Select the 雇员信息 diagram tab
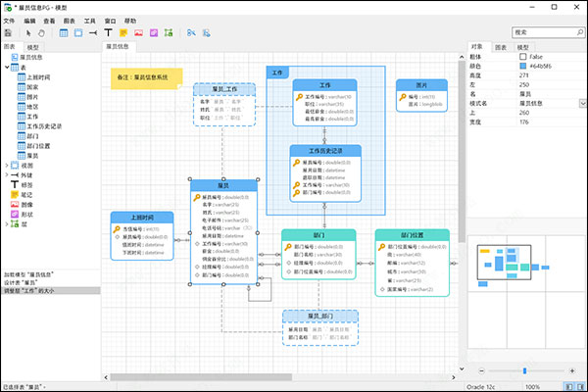Image resolution: width=588 pixels, height=392 pixels. point(118,46)
